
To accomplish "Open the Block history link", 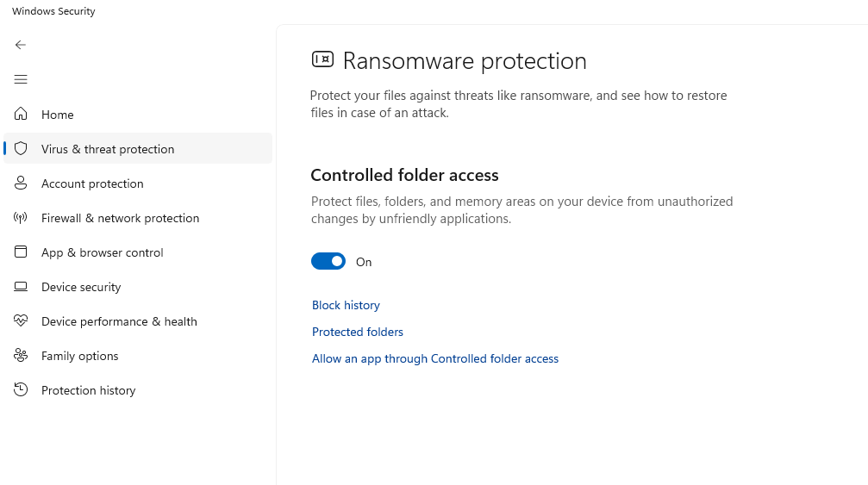I will coord(346,305).
